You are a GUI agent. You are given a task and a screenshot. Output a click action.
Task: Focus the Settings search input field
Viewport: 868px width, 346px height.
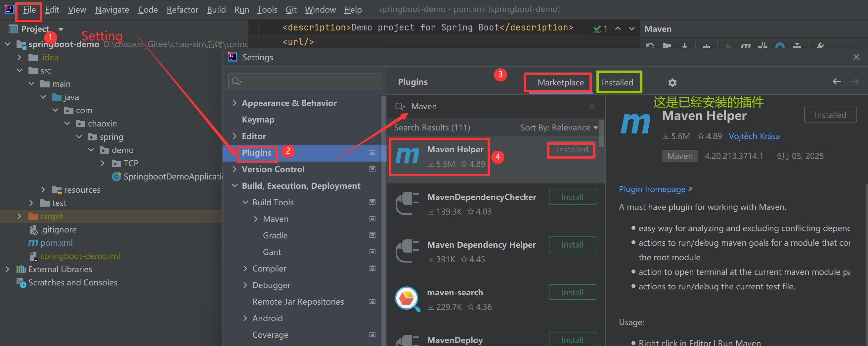click(305, 81)
